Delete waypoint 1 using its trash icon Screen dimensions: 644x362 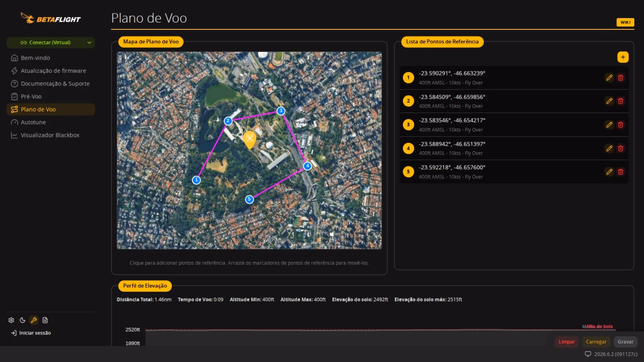[x=621, y=78]
